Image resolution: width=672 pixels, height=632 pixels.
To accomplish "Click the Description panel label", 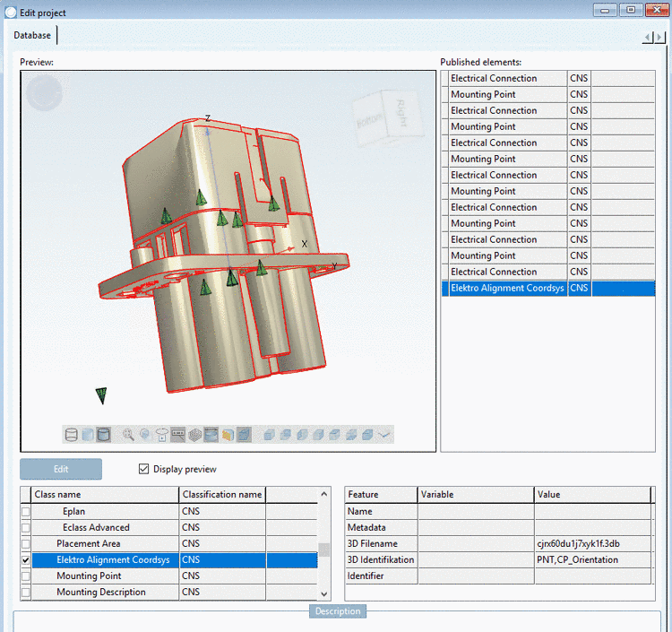I will tap(338, 611).
